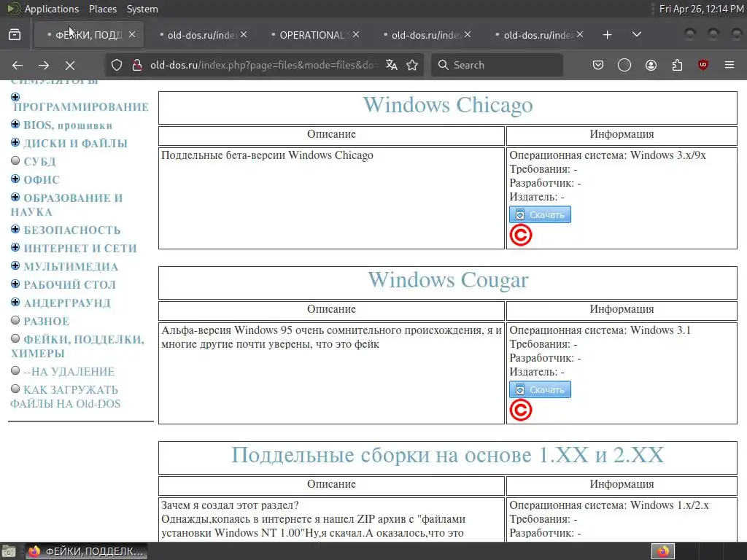Open a new tab with the plus button
This screenshot has height=560, width=747.
(608, 35)
